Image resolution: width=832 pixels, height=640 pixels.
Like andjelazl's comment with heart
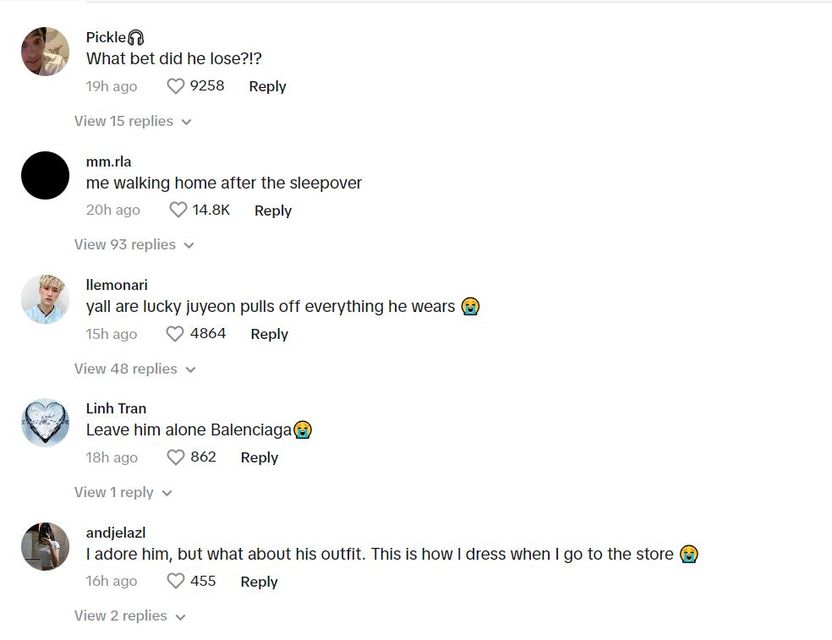click(176, 581)
